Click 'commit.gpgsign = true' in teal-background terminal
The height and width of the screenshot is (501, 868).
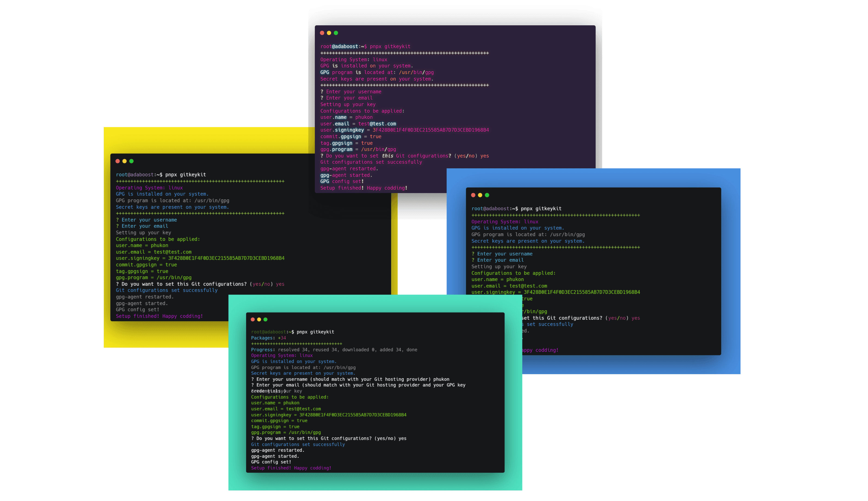279,420
